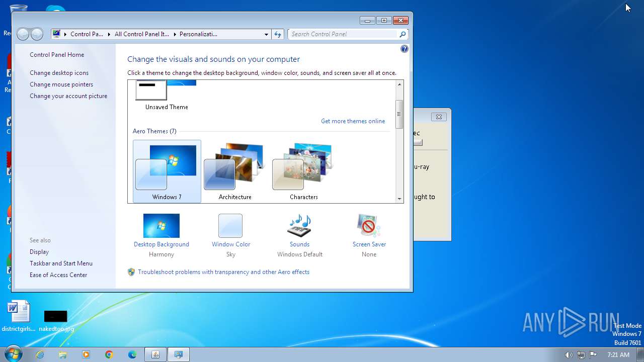
Task: Open Get more themes online link
Action: click(x=353, y=121)
